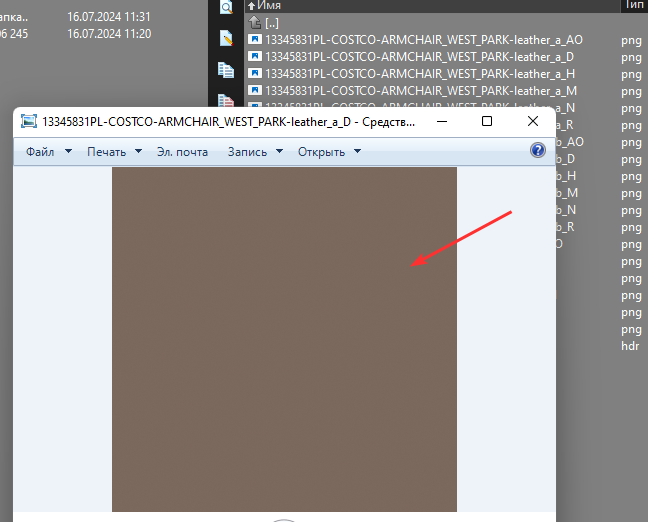Click the brown leather_a_D image preview
The height and width of the screenshot is (522, 648).
[284, 339]
